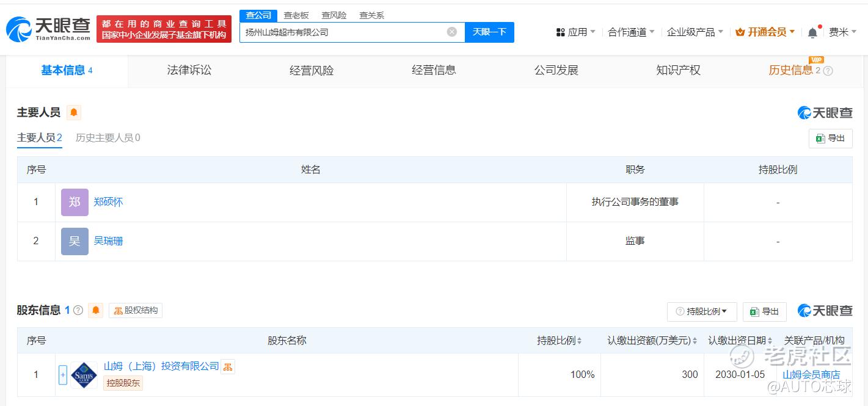Open the 应用 dropdown menu
Viewport: 868px width, 406px height.
[x=575, y=32]
